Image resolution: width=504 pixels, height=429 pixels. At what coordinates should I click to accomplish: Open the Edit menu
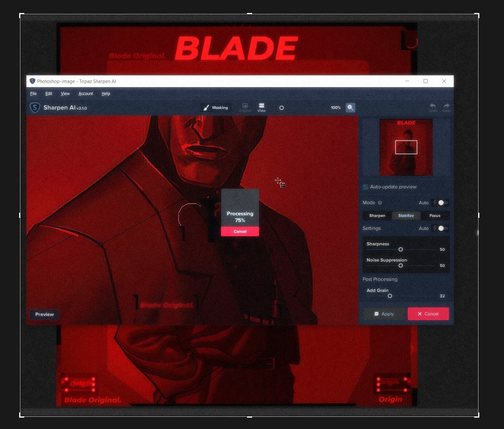click(x=49, y=94)
